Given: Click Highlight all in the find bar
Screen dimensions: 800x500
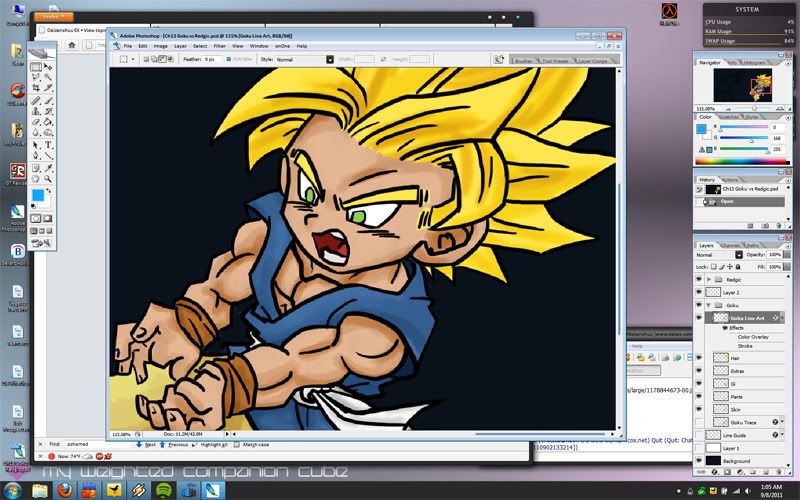Looking at the screenshot, I should [x=212, y=444].
